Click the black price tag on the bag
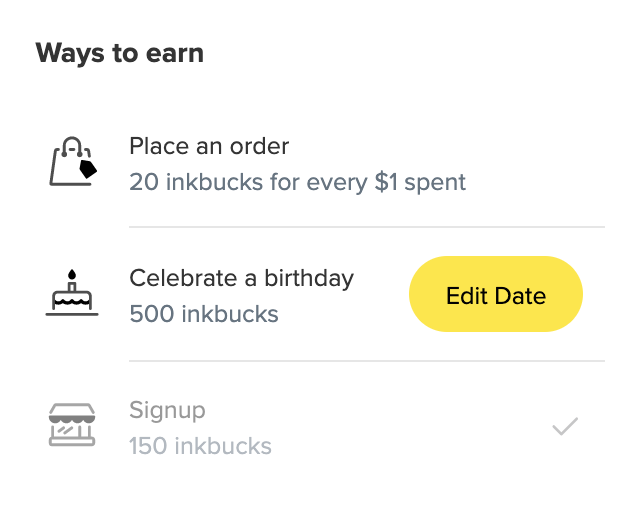Viewport: 622px width, 526px height. pyautogui.click(x=88, y=169)
